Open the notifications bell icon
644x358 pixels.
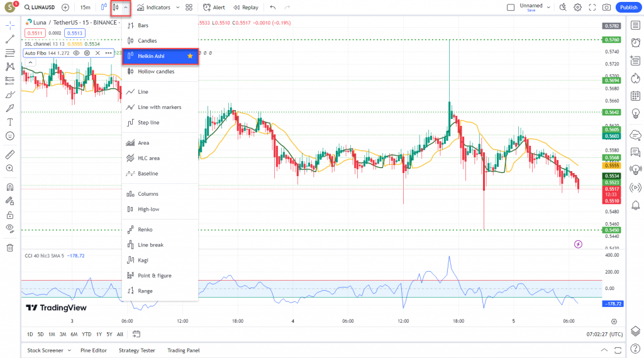[635, 205]
